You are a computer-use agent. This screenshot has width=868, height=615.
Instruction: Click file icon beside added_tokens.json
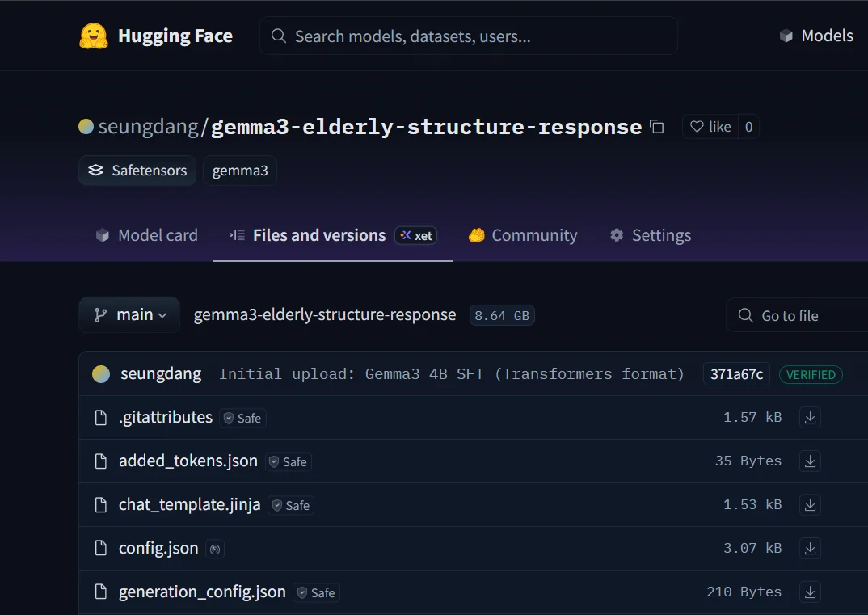point(101,461)
